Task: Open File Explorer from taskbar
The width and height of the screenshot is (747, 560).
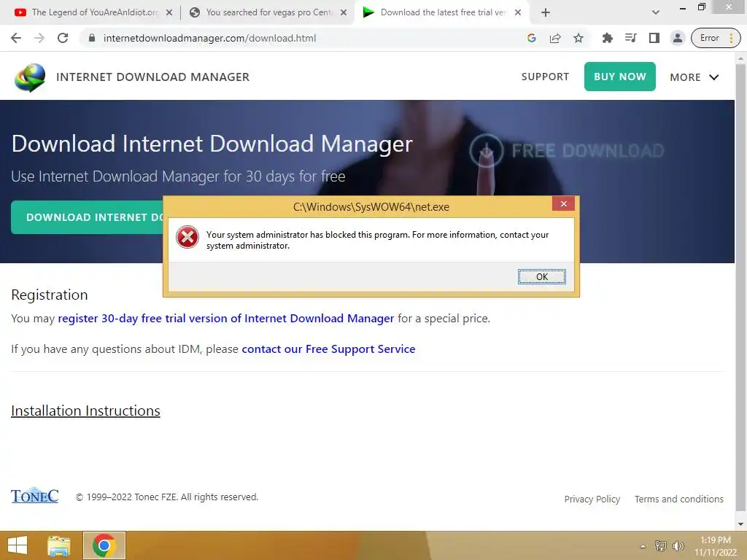Action: pyautogui.click(x=59, y=545)
